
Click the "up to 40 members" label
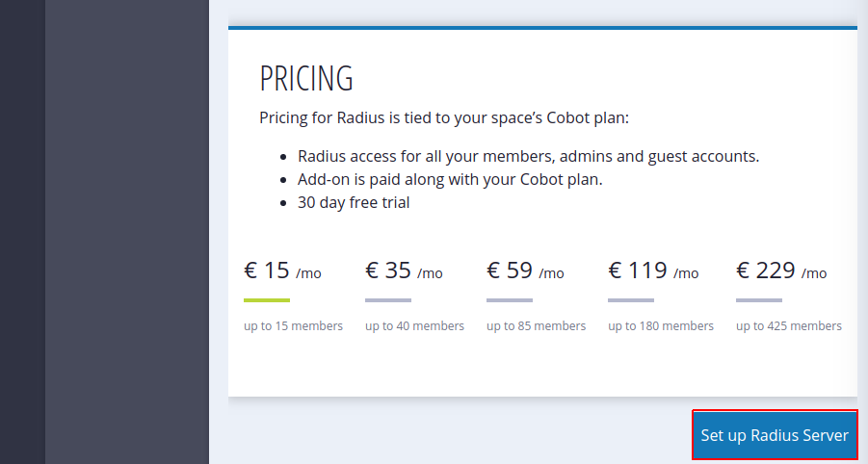(x=414, y=326)
